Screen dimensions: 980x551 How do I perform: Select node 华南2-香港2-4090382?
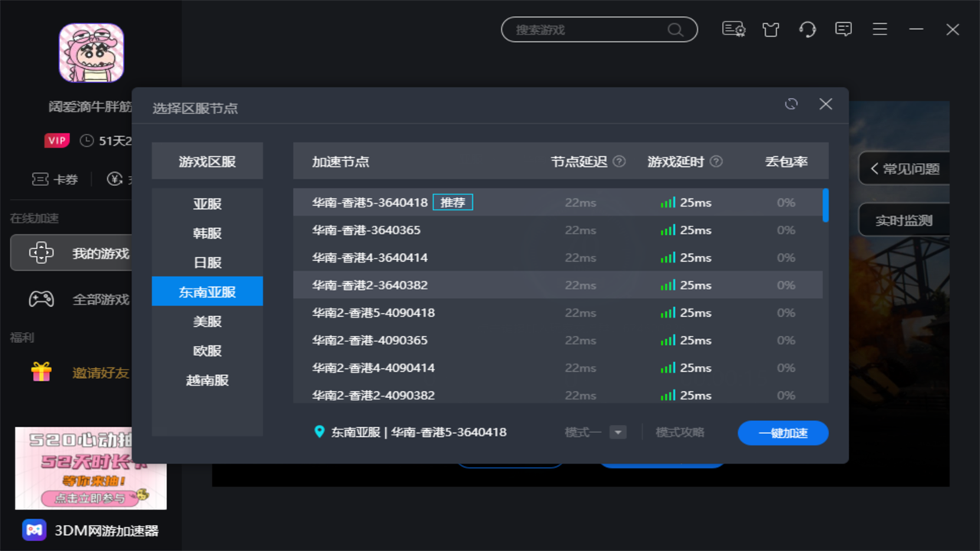[558, 393]
